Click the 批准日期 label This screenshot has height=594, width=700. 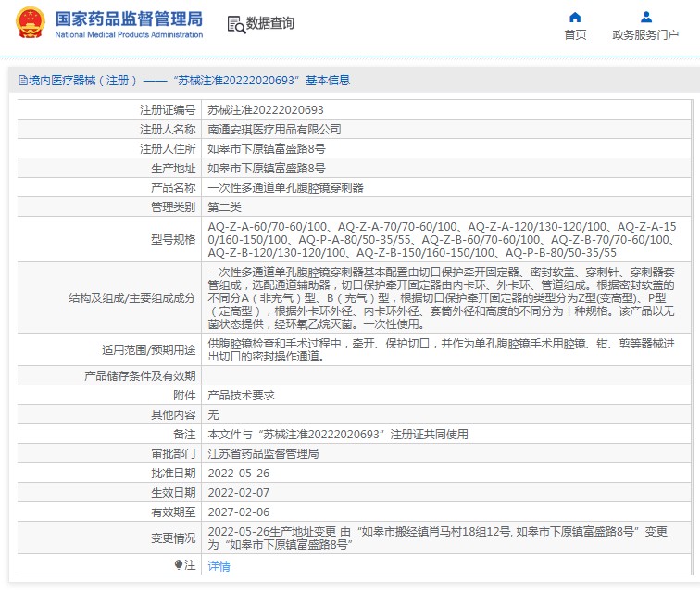173,474
